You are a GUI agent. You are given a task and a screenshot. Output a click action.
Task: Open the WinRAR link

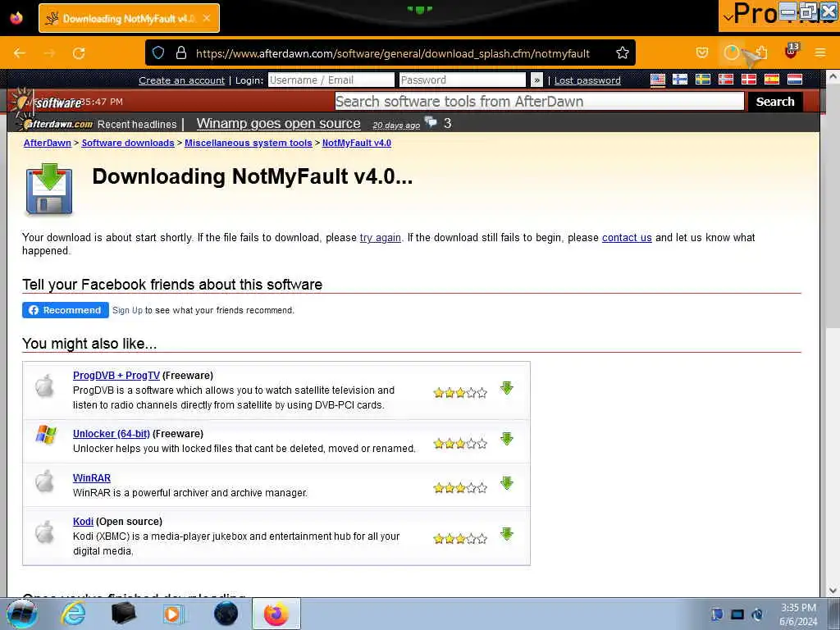pyautogui.click(x=92, y=478)
